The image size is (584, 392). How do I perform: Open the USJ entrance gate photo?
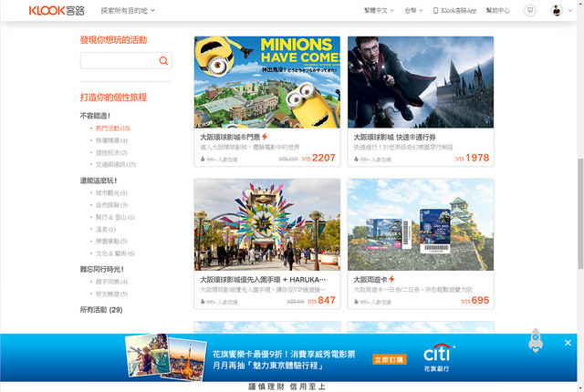(x=267, y=224)
